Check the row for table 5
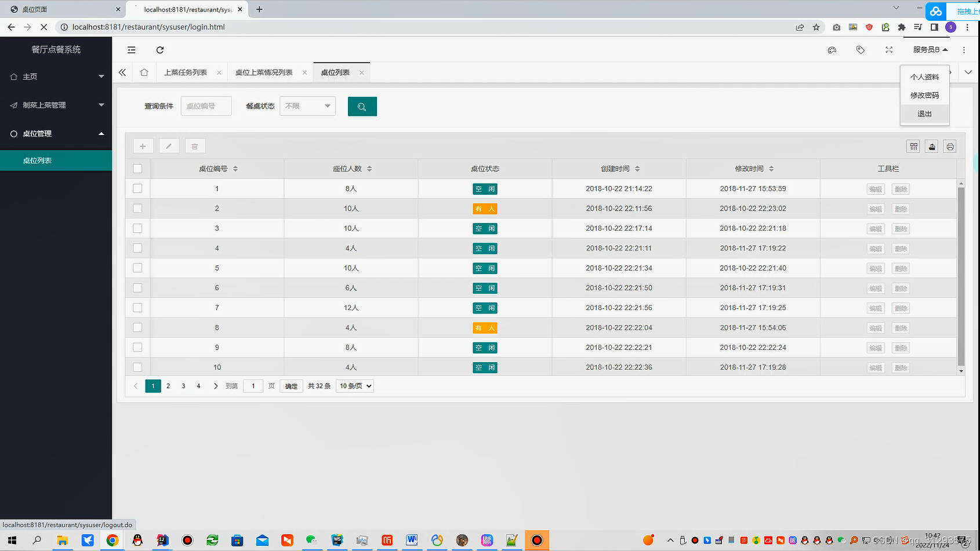 [x=137, y=268]
